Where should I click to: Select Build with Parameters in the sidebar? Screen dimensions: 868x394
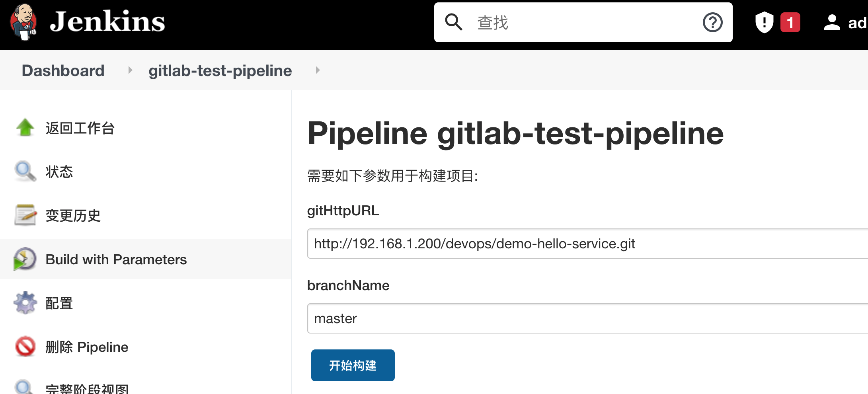146,259
